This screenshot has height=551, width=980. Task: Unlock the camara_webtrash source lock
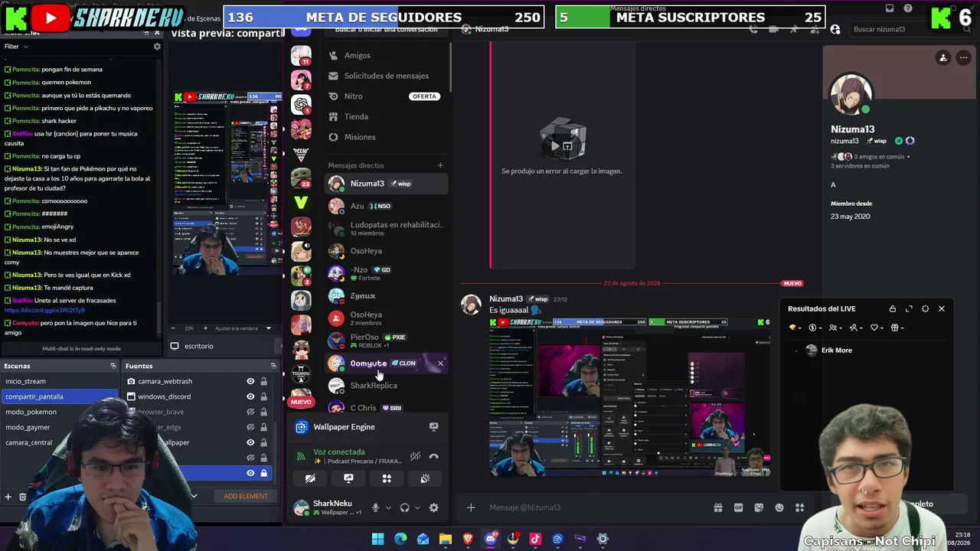(263, 381)
